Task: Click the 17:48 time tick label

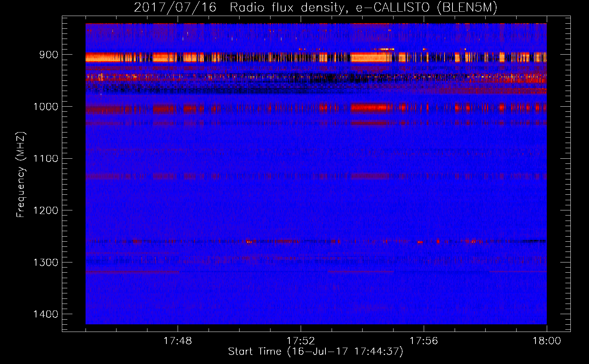Action: point(178,341)
